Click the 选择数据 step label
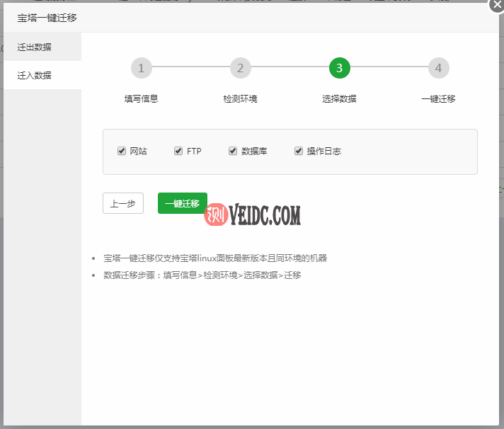The height and width of the screenshot is (429, 504). (x=340, y=98)
